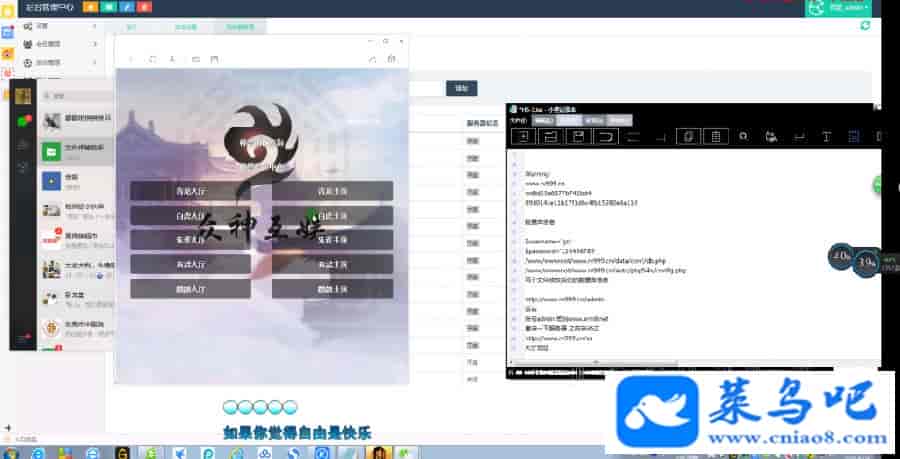Expand the first sidebar menu item's chevron
Screen dimensions: 900x459
coord(95,26)
